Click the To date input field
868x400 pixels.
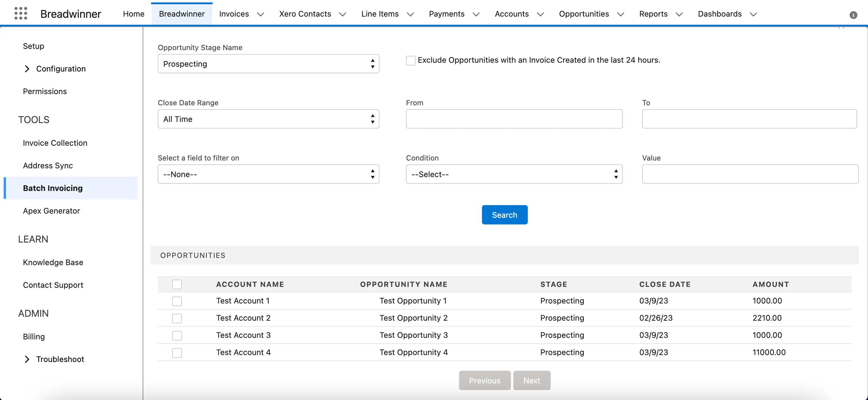tap(749, 119)
